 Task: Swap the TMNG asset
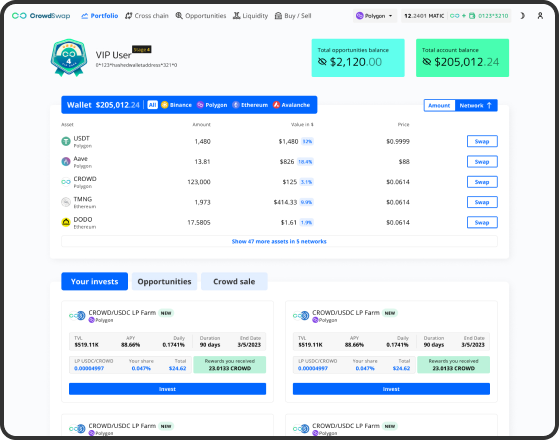[482, 202]
